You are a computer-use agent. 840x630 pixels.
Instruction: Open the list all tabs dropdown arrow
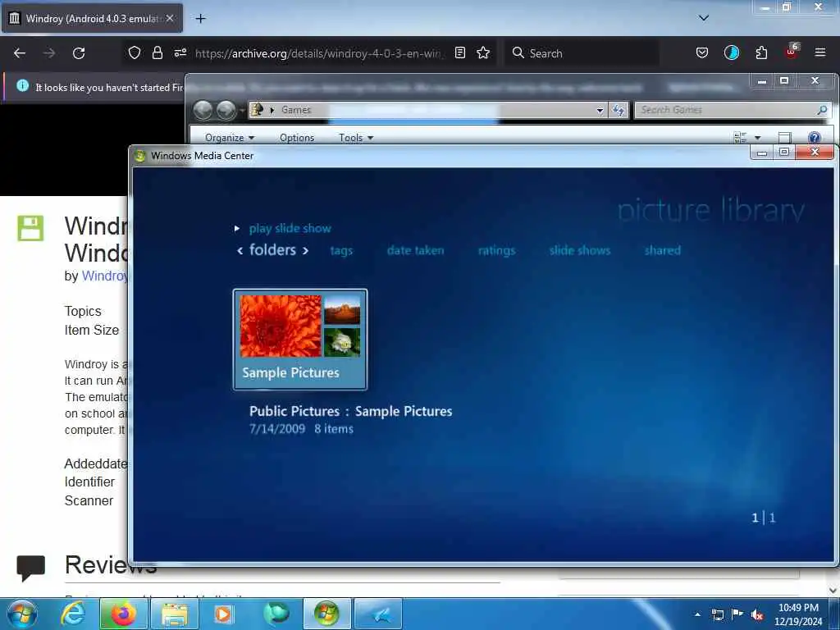pos(703,18)
